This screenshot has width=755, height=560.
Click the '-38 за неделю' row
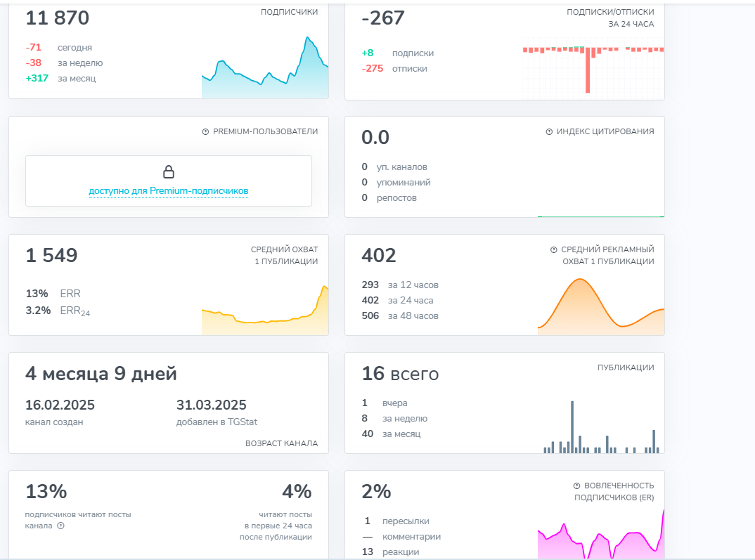64,63
